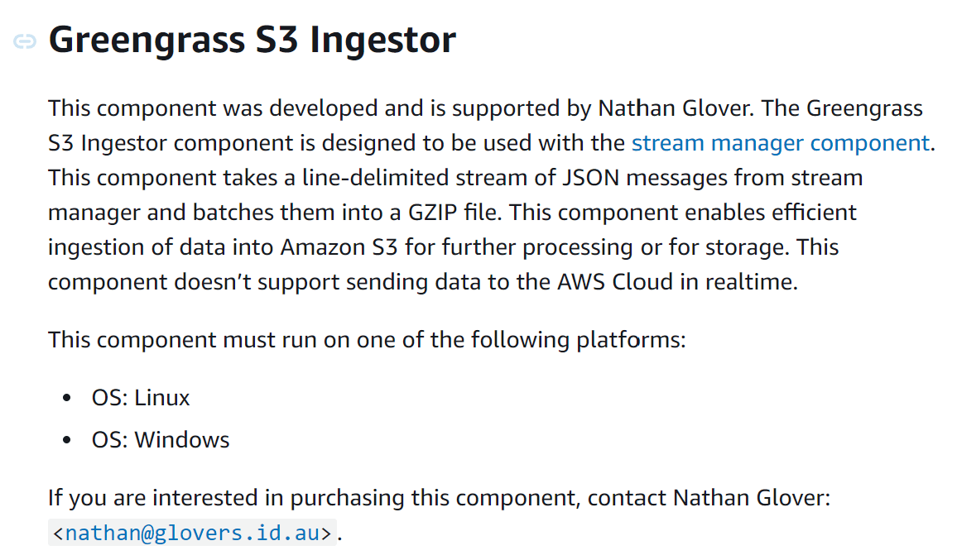Click the bullet point before OS: Linux
957x560 pixels.
pos(67,399)
